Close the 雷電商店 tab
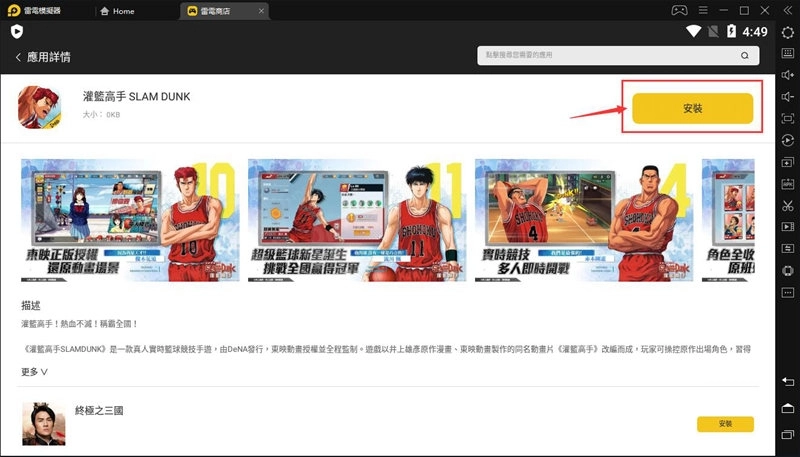 [x=261, y=11]
